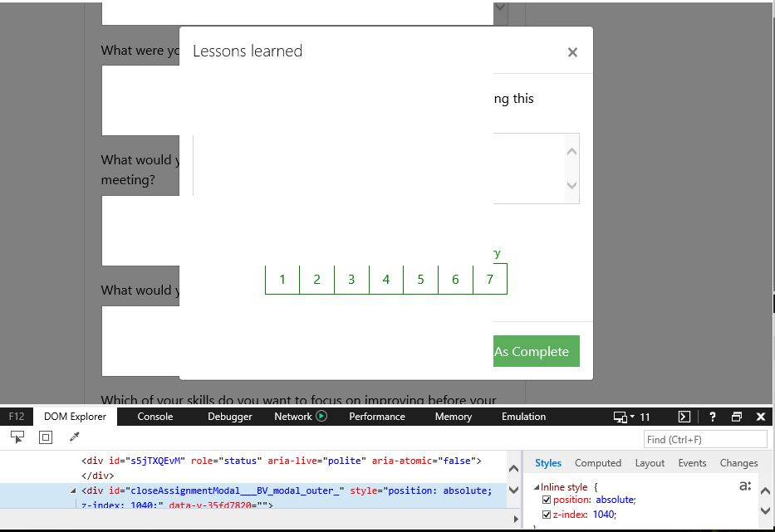The image size is (775, 532).
Task: Click the Find (Ctrl+F) search field
Action: click(704, 439)
